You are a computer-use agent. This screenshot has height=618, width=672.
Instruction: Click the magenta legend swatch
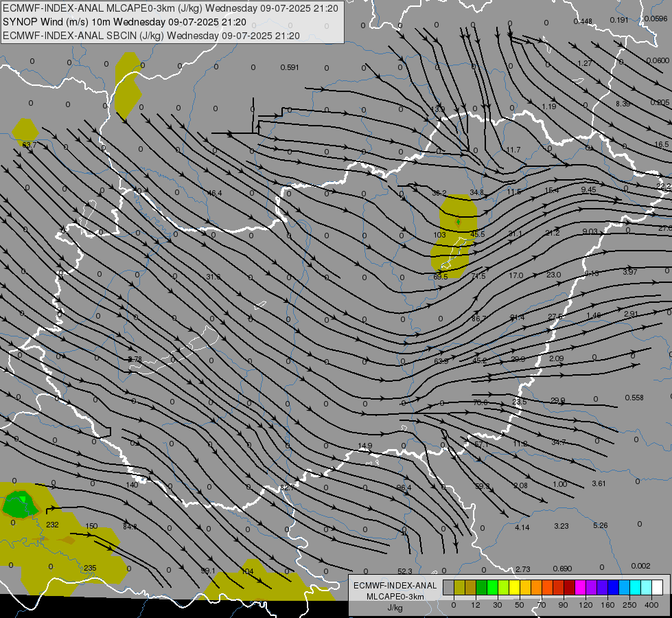pos(580,588)
